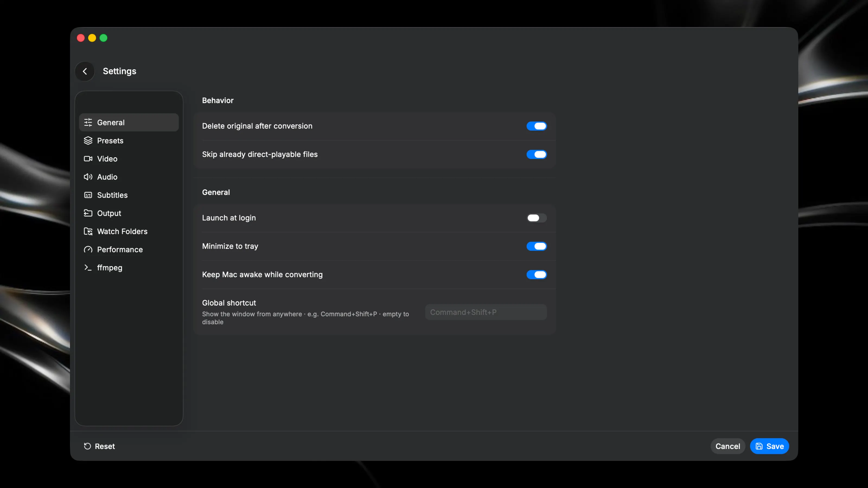Go back using the arrow button
This screenshot has height=488, width=868.
[x=85, y=71]
